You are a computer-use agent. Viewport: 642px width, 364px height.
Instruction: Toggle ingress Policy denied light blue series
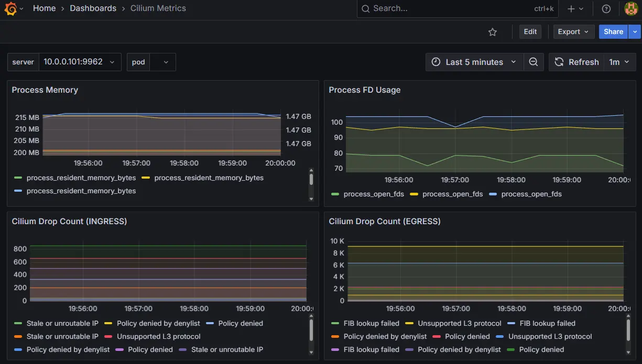[x=241, y=324]
